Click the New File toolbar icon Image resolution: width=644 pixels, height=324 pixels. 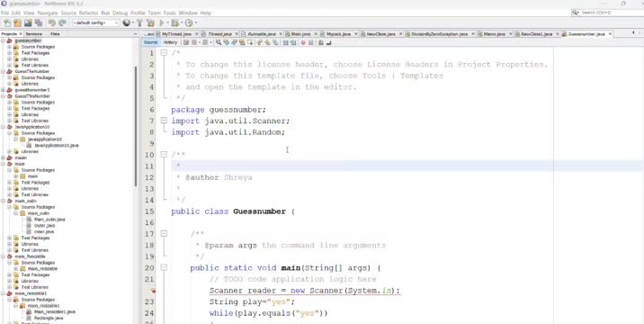click(x=7, y=23)
